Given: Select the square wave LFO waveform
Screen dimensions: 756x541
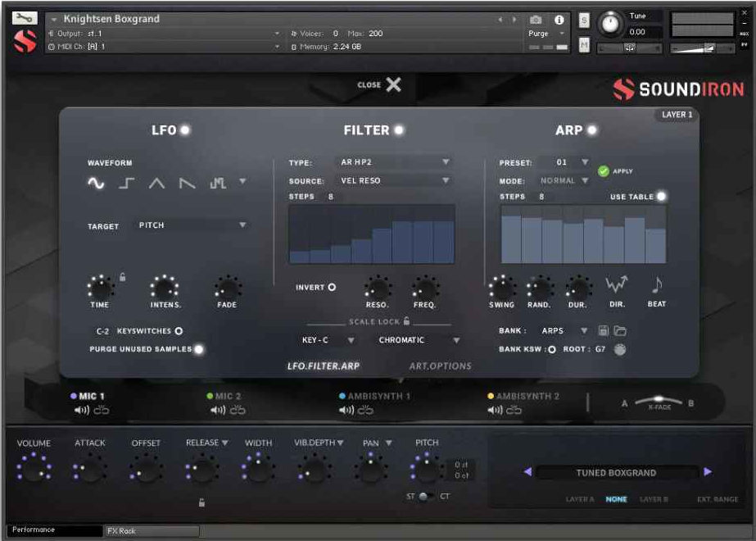Looking at the screenshot, I should point(126,184).
